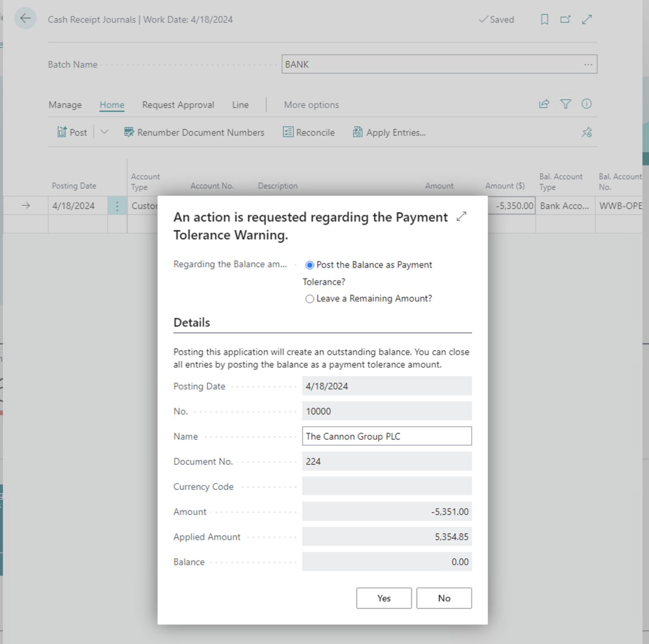Image resolution: width=649 pixels, height=644 pixels.
Task: Open the filter pane icon
Action: [565, 104]
